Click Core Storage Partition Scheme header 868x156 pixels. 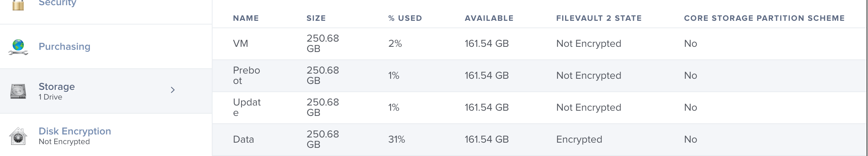click(x=764, y=18)
